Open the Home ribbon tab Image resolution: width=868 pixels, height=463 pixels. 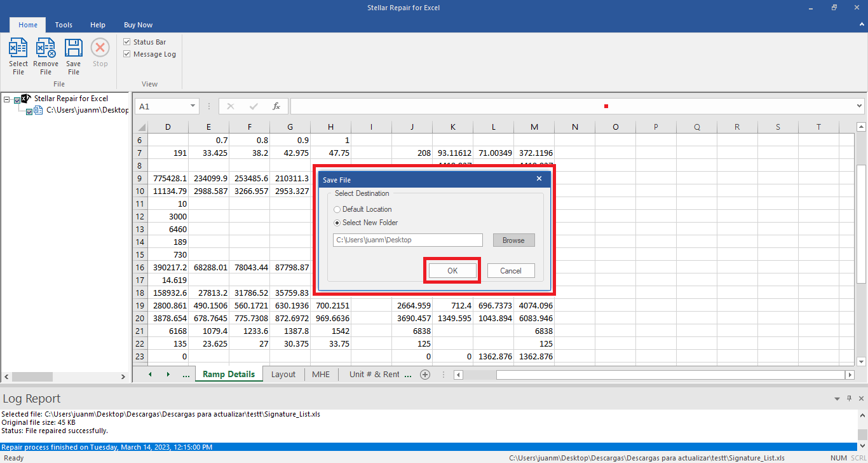tap(28, 25)
